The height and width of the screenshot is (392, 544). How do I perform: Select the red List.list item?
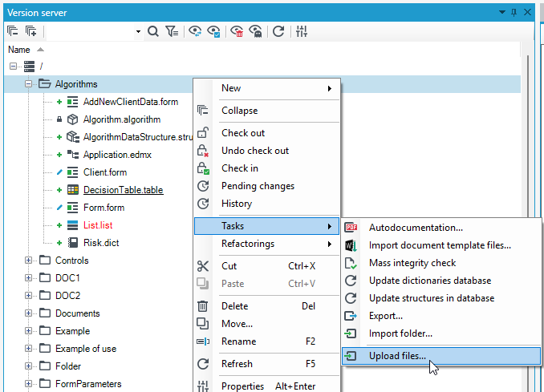tap(98, 225)
